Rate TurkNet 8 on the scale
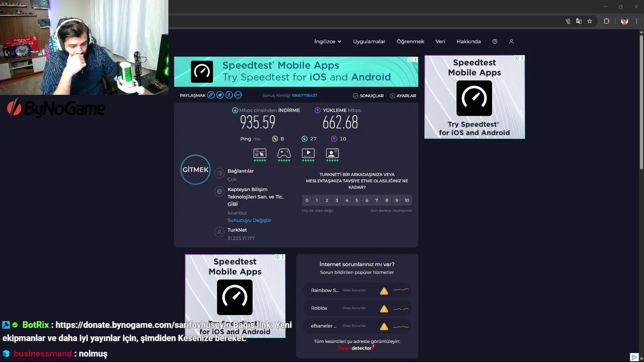 point(387,200)
